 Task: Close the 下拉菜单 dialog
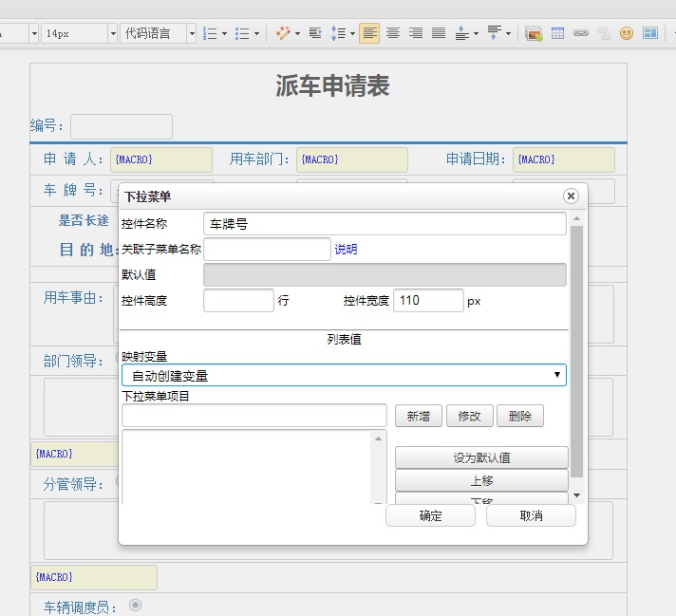[571, 196]
